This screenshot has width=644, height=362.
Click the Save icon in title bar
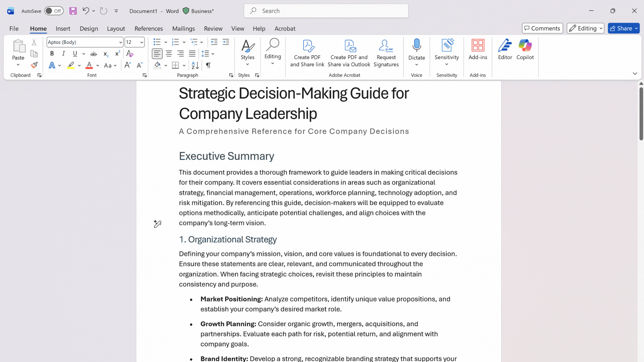73,11
